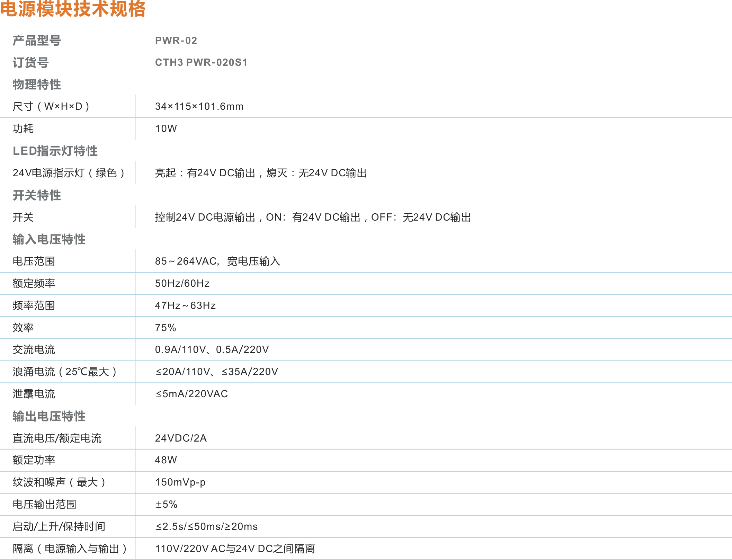Click dimensions value 34×115×101.6mm
Image resolution: width=732 pixels, height=560 pixels.
199,106
